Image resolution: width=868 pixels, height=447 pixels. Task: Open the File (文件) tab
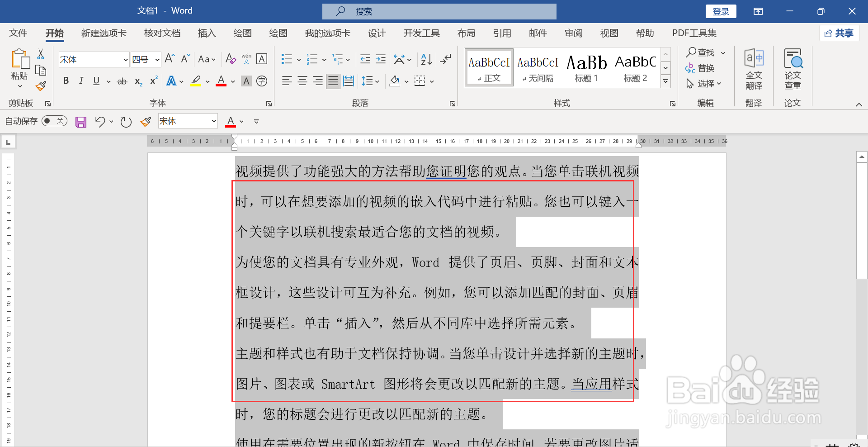pyautogui.click(x=18, y=33)
